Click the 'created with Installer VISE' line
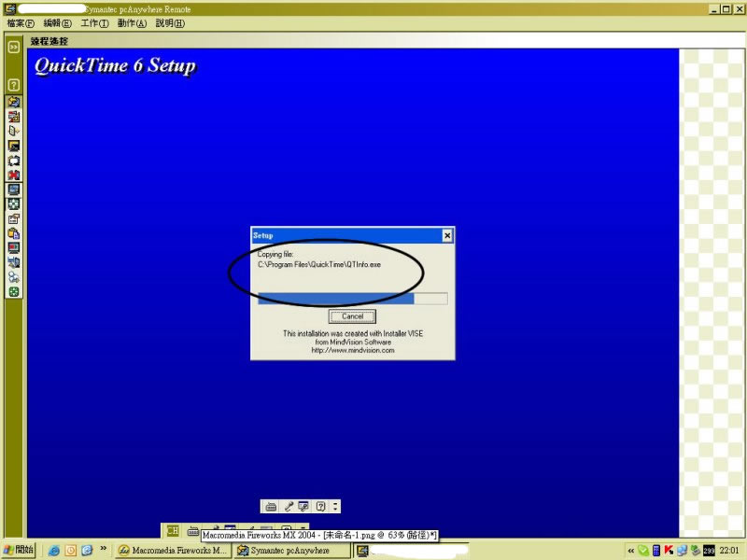 (353, 334)
